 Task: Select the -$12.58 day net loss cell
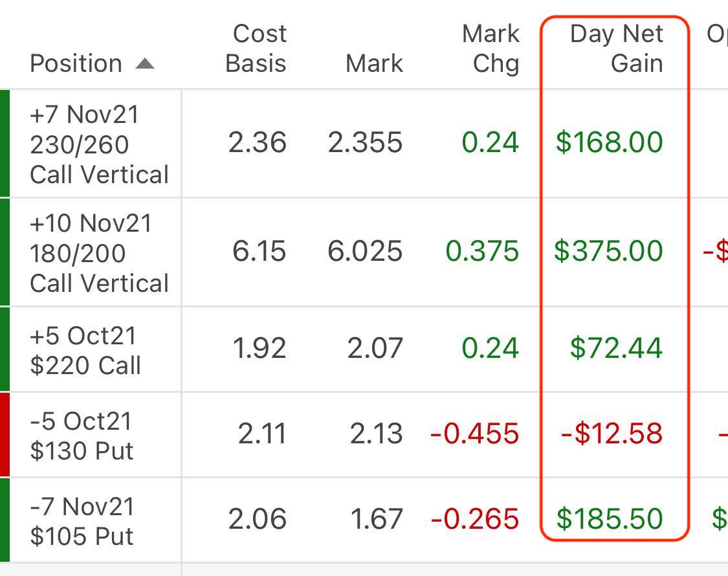[612, 434]
